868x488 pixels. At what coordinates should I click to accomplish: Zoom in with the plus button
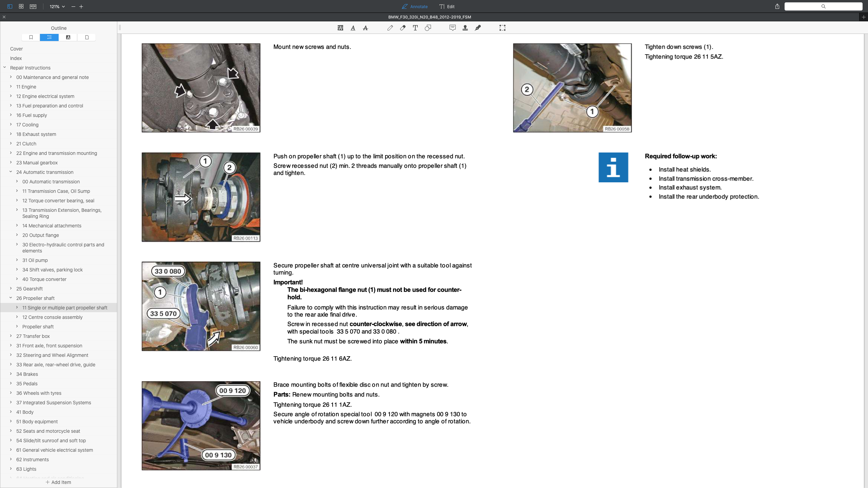[81, 6]
